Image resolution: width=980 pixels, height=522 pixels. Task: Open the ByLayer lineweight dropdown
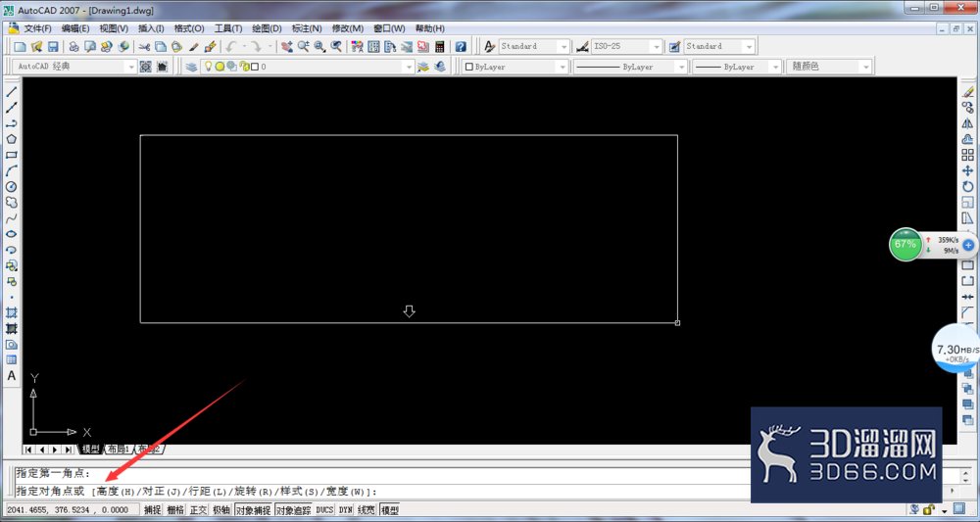click(775, 67)
